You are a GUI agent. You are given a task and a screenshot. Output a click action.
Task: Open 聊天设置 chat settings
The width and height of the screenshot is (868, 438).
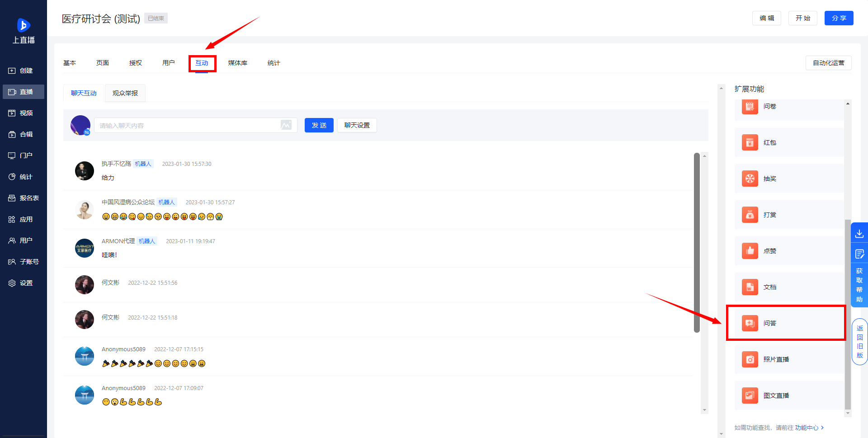click(357, 125)
